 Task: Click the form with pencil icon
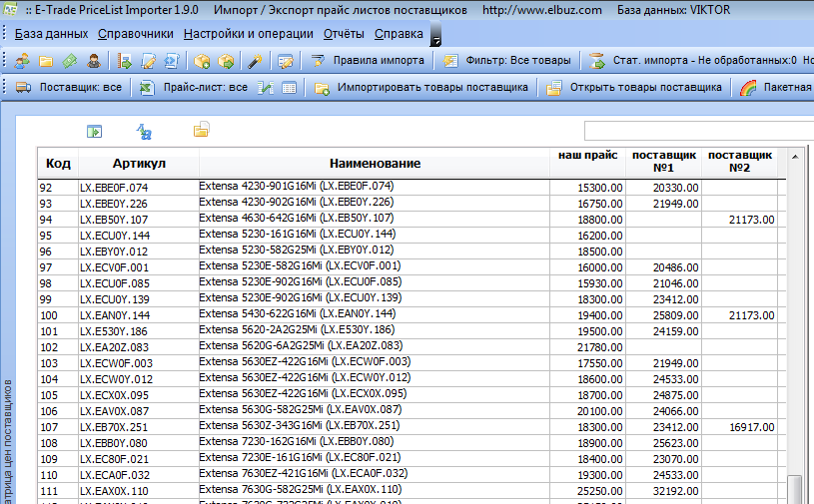pyautogui.click(x=285, y=61)
